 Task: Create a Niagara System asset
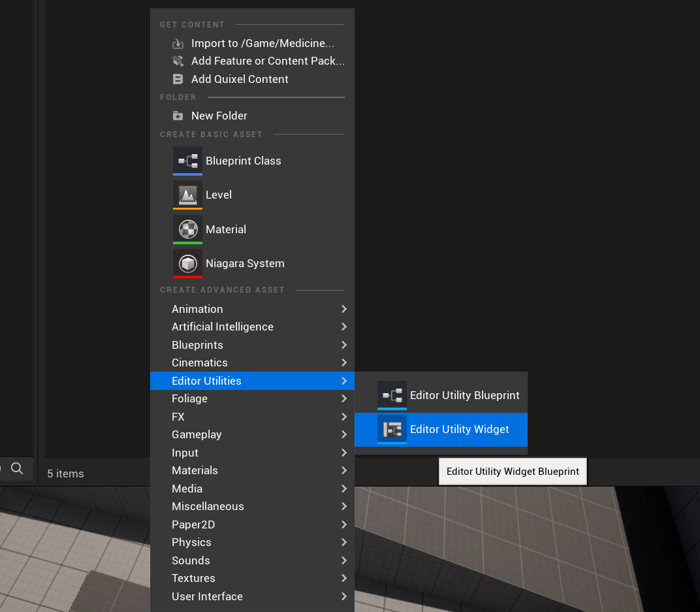click(x=252, y=263)
